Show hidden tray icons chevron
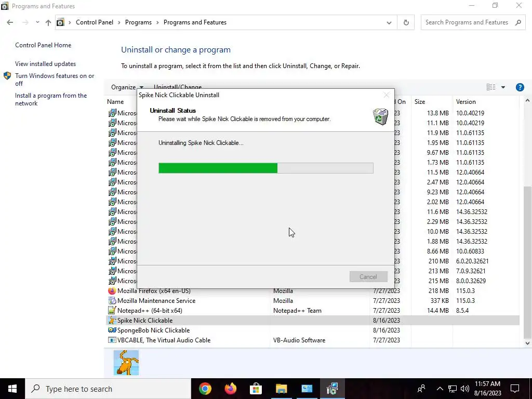Screen dimensions: 532x399 [440, 389]
